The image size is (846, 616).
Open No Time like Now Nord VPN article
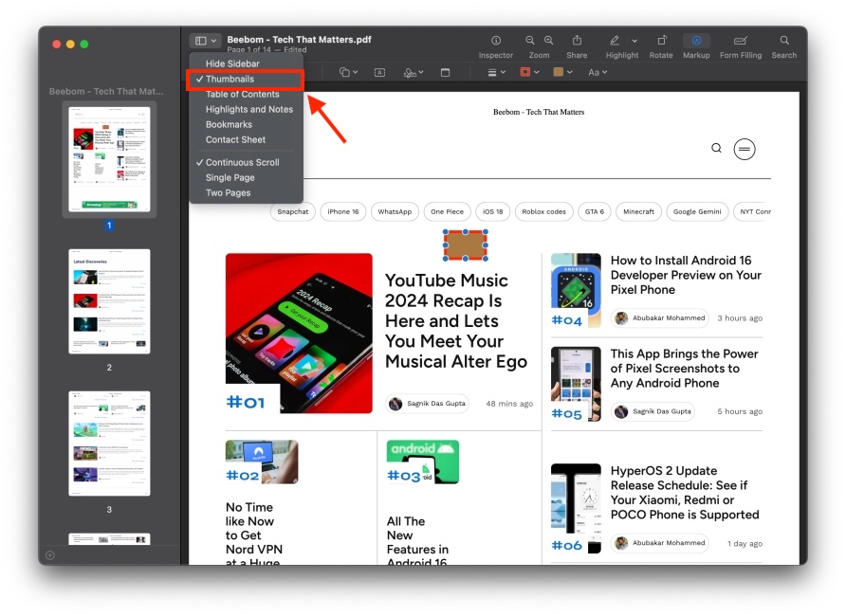pos(253,534)
